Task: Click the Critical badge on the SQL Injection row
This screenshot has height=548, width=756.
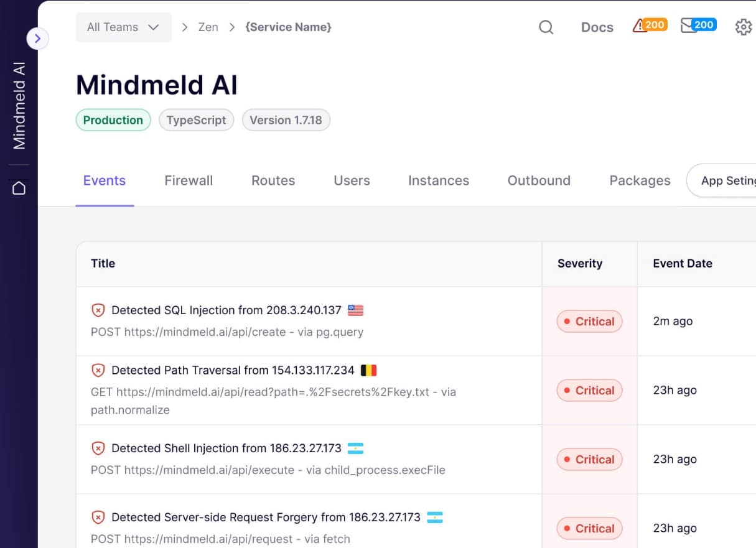Action: (x=589, y=322)
